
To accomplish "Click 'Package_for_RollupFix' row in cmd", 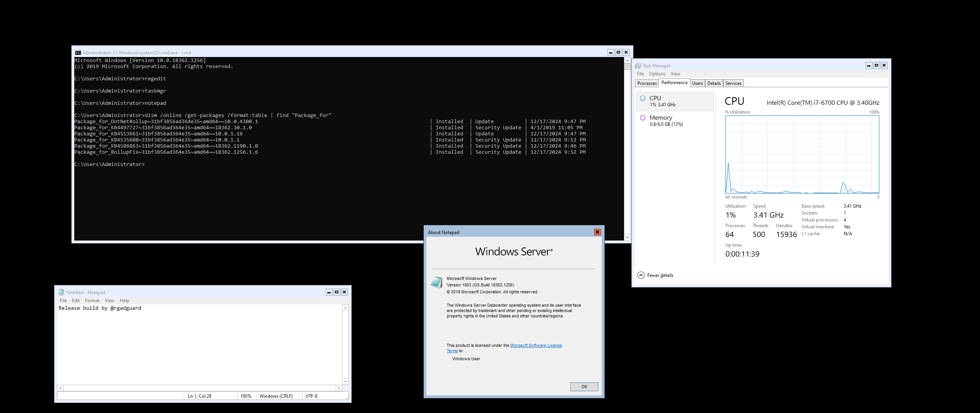I will pyautogui.click(x=330, y=152).
